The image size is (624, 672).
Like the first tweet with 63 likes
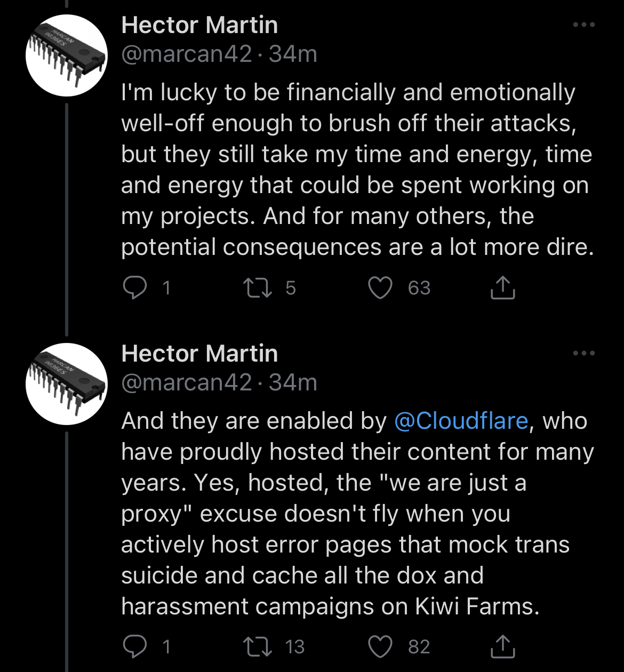(381, 288)
